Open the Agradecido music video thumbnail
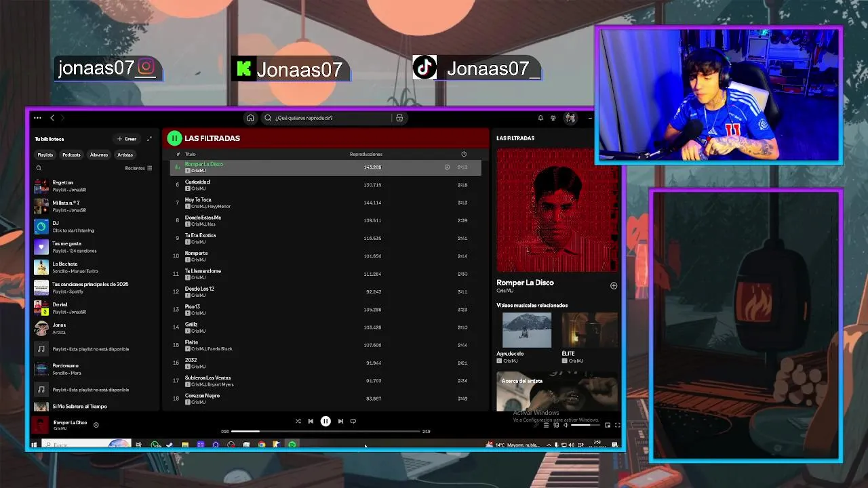Screen dimensions: 868x488 [x=526, y=330]
